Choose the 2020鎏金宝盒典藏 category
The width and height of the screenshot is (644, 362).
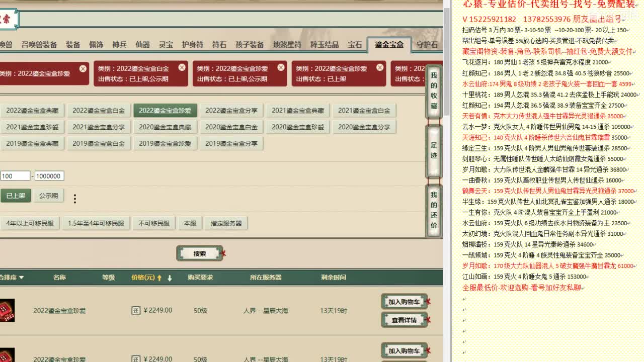[x=165, y=127]
